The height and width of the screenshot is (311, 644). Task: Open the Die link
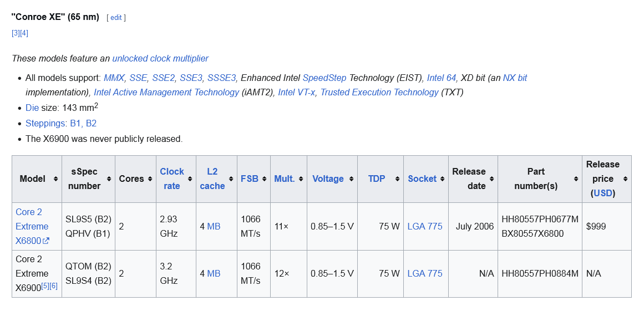point(32,108)
